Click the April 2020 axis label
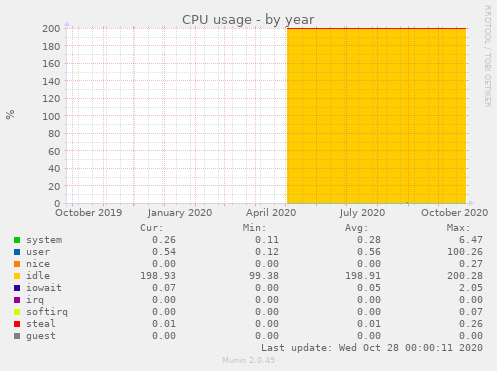This screenshot has width=497, height=371. [271, 213]
